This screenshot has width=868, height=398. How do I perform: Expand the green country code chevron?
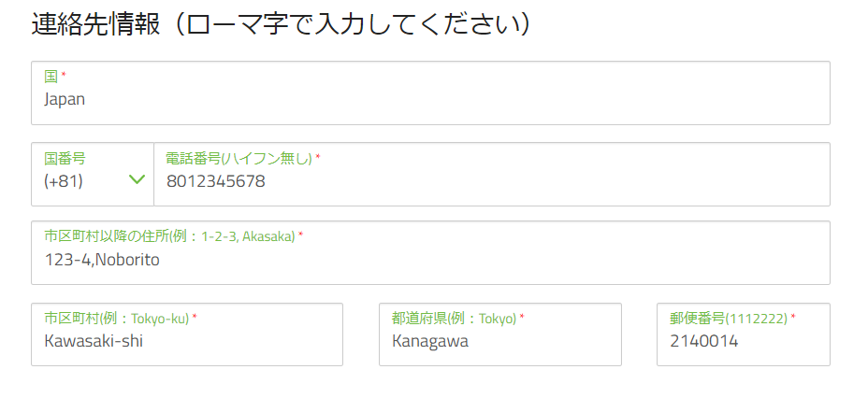137,179
